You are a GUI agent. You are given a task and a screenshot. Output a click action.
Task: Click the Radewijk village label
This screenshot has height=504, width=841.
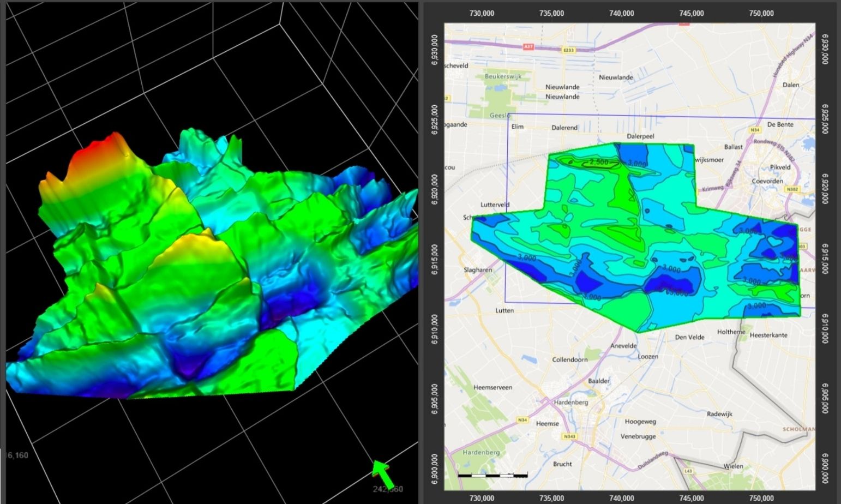(719, 414)
